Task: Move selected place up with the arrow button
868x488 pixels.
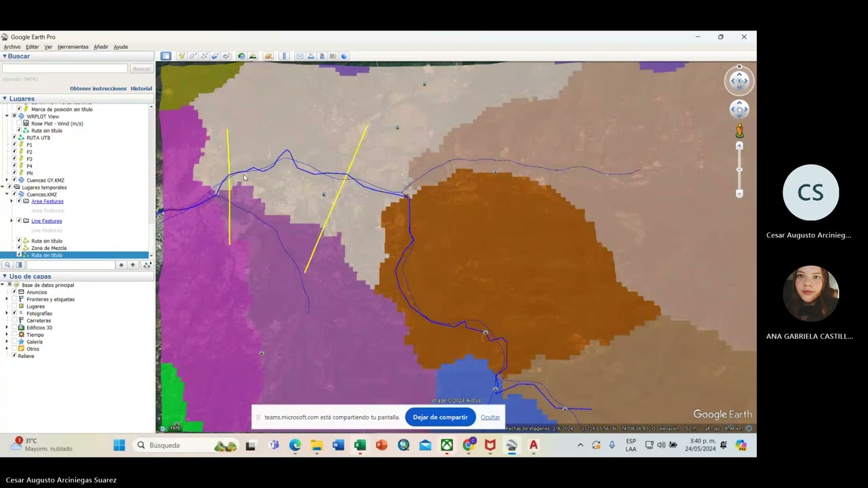Action: click(121, 265)
